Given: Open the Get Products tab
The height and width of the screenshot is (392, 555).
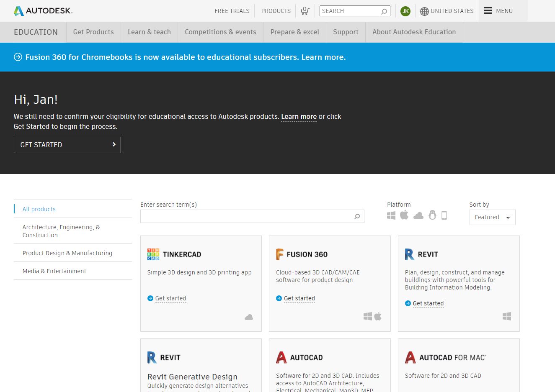Looking at the screenshot, I should (93, 32).
